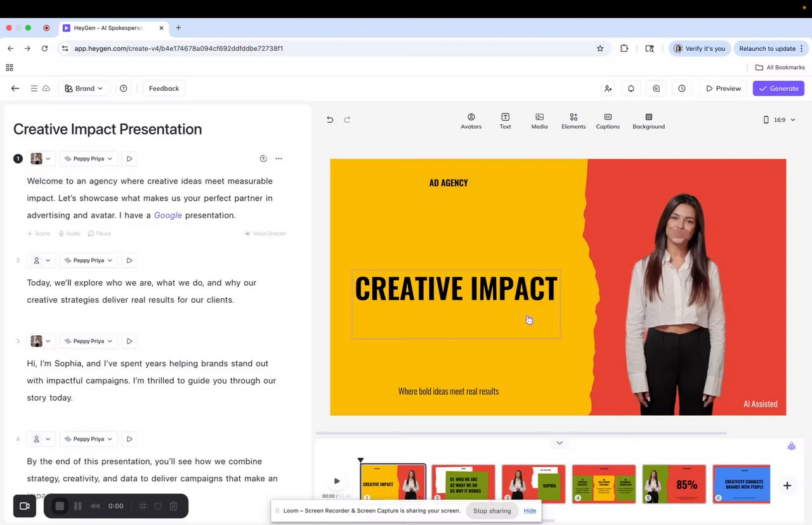812x525 pixels.
Task: Click the Loom camera icon
Action: point(25,506)
